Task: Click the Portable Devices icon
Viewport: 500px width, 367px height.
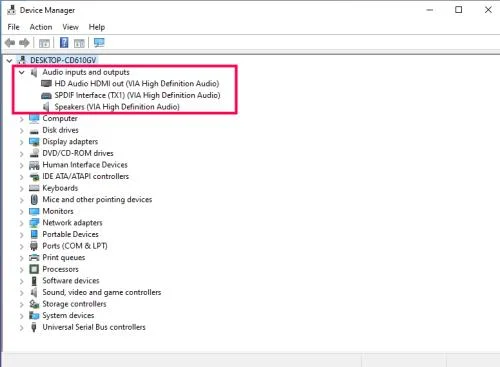Action: [x=34, y=234]
